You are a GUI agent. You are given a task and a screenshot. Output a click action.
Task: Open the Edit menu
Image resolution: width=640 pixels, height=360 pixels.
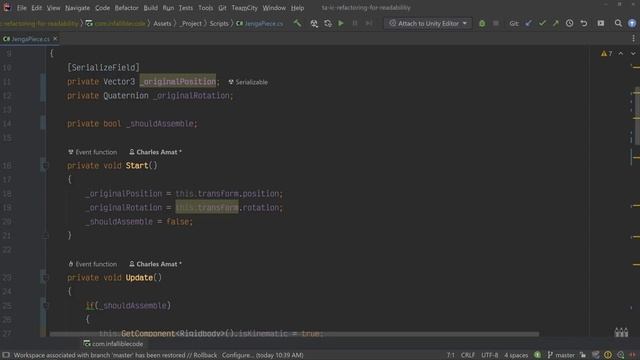(x=37, y=8)
